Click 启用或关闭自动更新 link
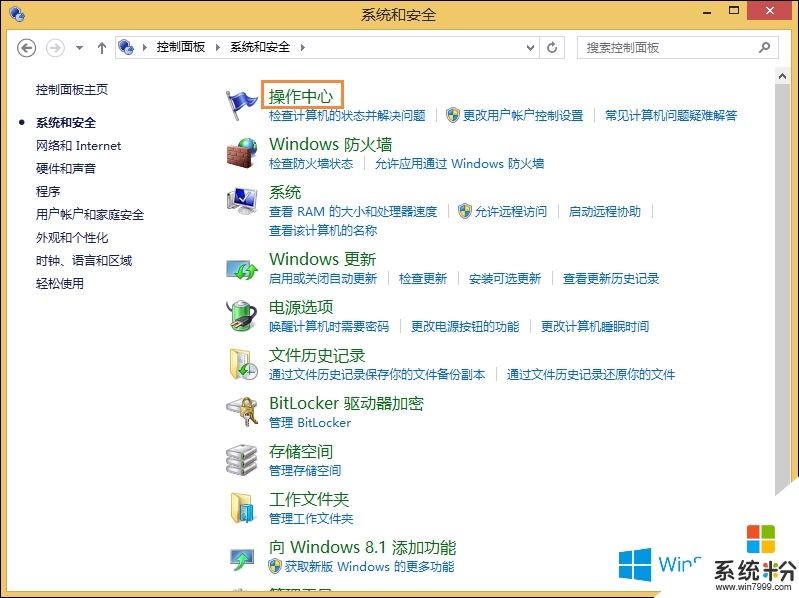 pyautogui.click(x=323, y=279)
